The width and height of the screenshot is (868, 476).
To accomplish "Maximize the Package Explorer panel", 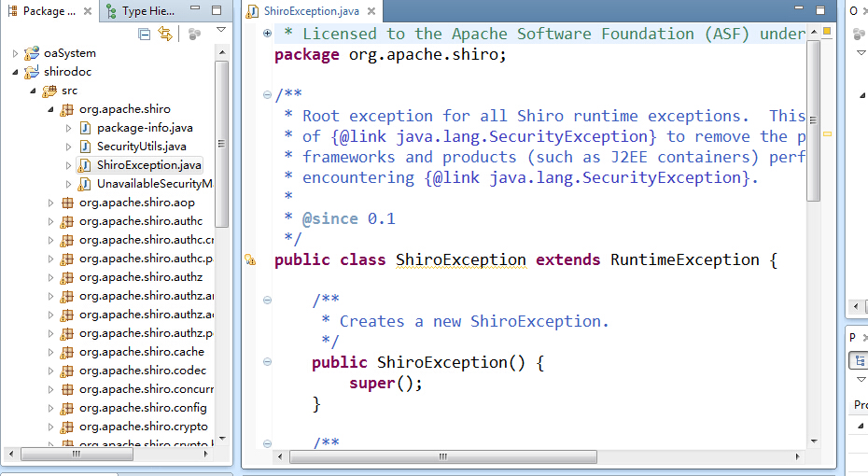I will 217,10.
